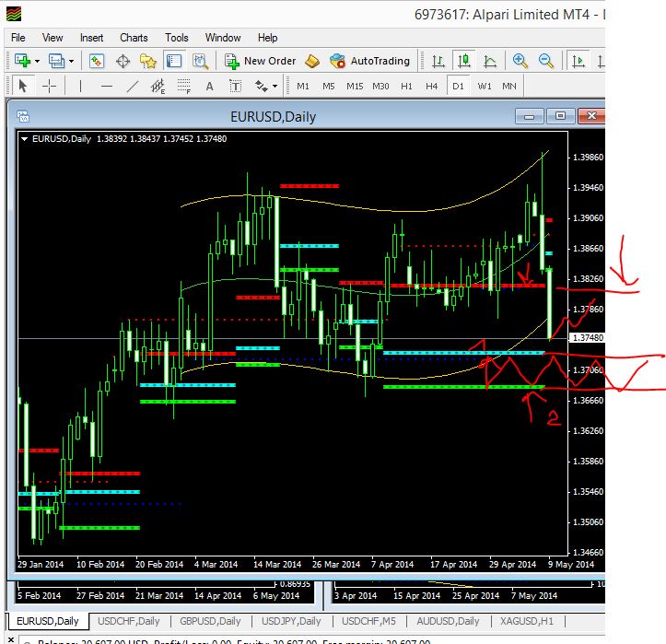Select the Draw Vertical Line tool
Screen dimensions: 666x644
coord(80,87)
